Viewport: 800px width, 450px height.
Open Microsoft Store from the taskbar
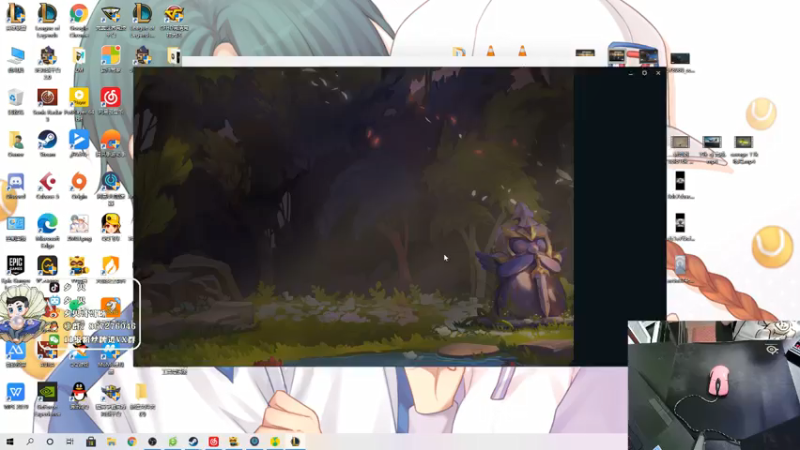pyautogui.click(x=91, y=441)
